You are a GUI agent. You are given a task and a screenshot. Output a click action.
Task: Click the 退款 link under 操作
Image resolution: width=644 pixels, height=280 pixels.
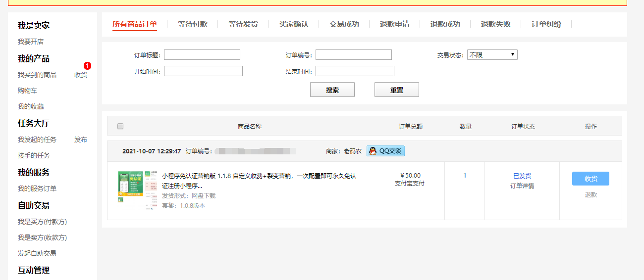click(x=590, y=195)
